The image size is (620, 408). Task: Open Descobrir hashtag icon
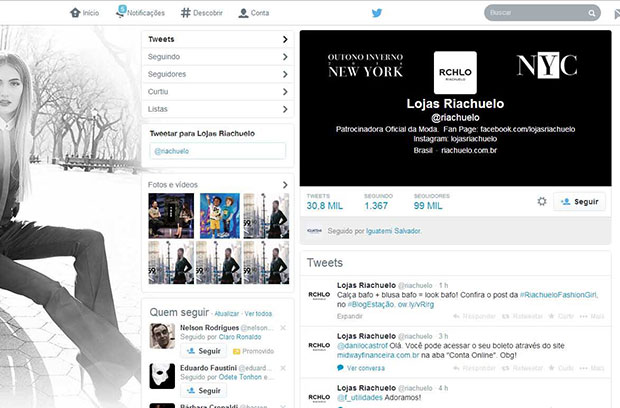(x=185, y=13)
